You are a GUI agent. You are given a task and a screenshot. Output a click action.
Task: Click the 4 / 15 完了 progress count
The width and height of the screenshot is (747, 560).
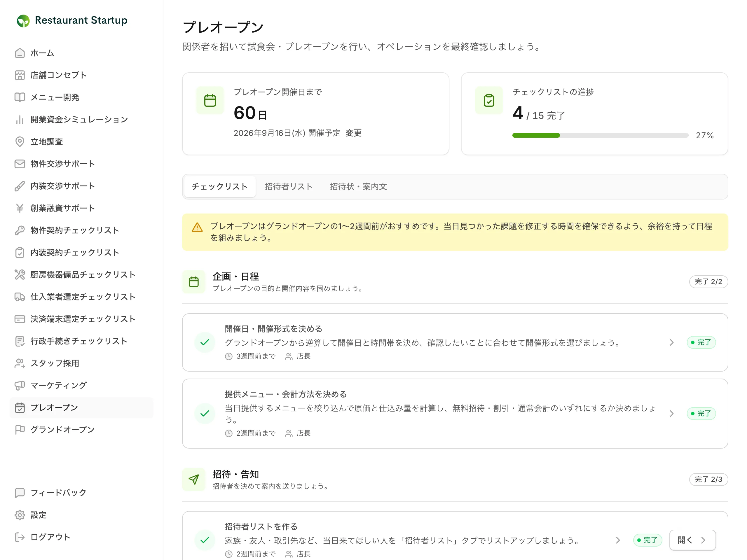539,113
